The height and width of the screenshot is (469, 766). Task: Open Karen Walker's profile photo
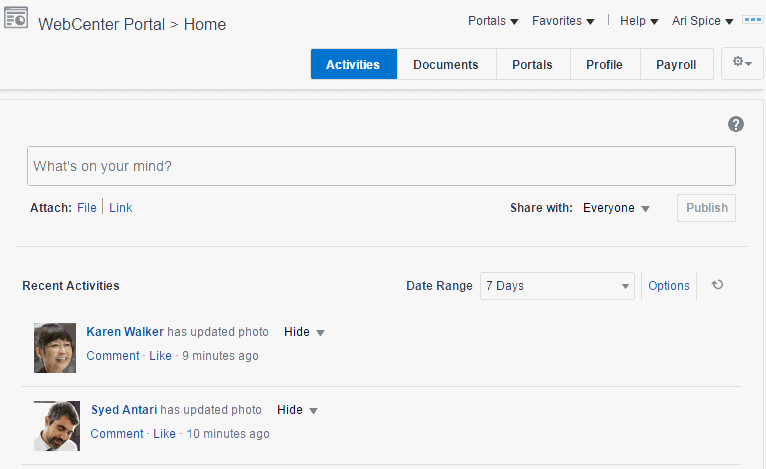pyautogui.click(x=55, y=347)
